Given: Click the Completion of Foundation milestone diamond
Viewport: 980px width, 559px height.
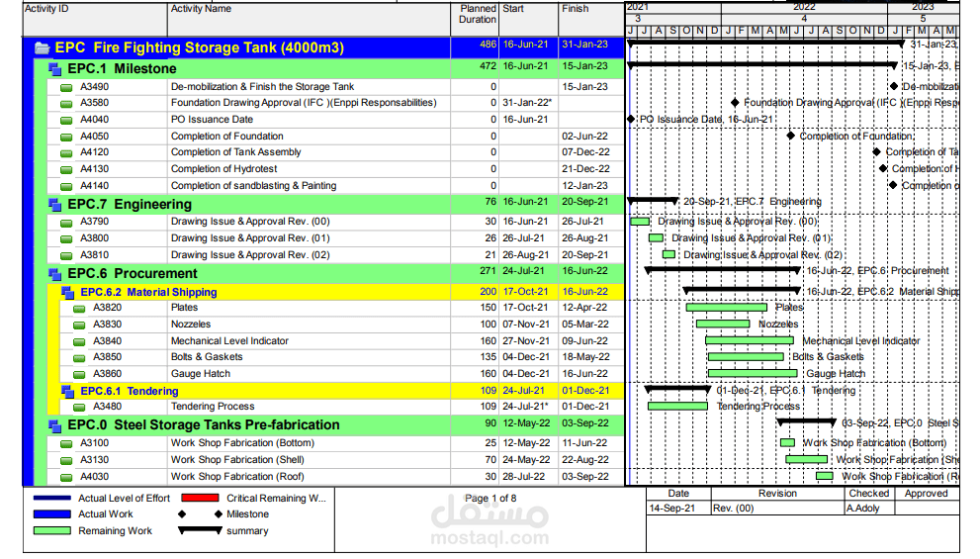Looking at the screenshot, I should click(790, 136).
